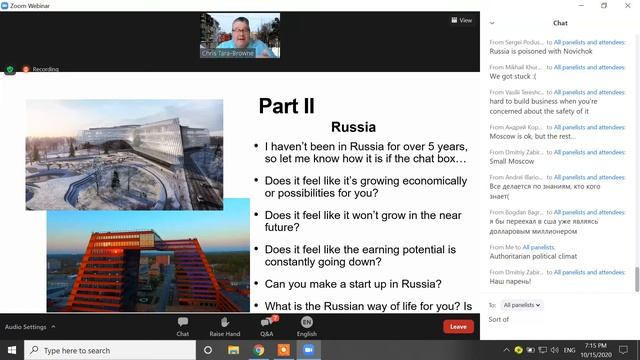Expand the Audio Settings caret menu
640x360 pixels.
[x=53, y=327]
